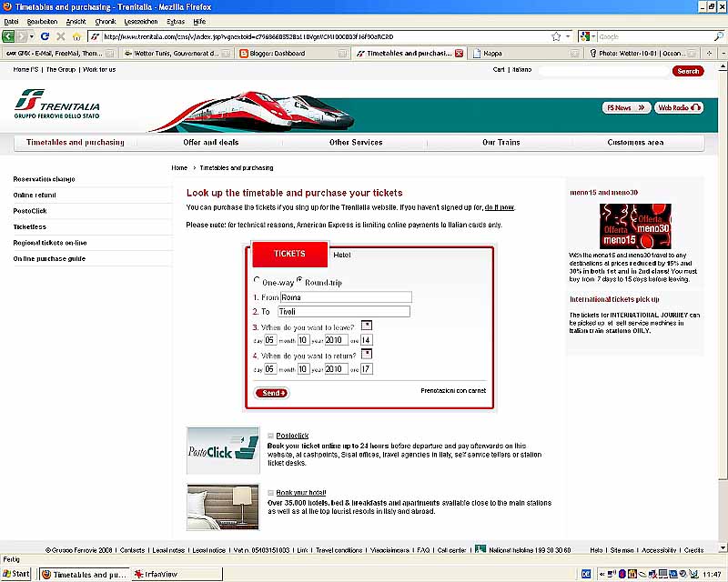Open the On line purchase guide link

[49, 258]
